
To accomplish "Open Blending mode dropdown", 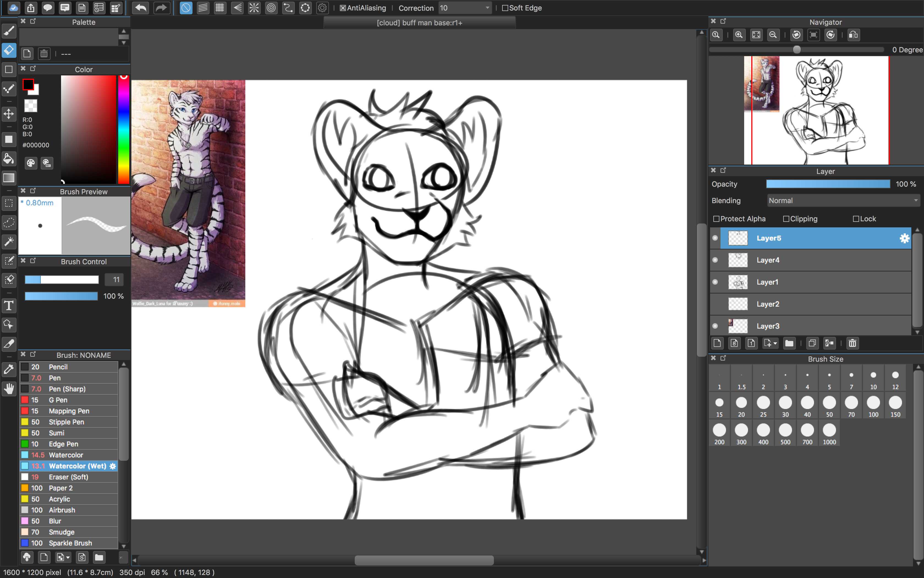I will tap(843, 200).
